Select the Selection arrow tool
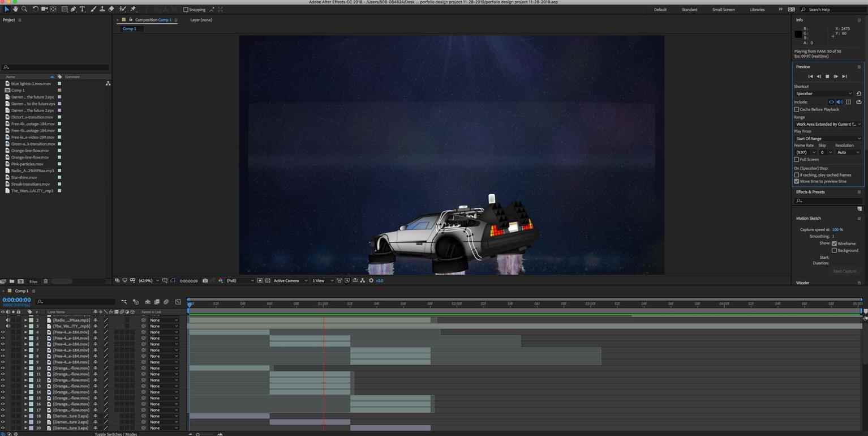 click(7, 9)
